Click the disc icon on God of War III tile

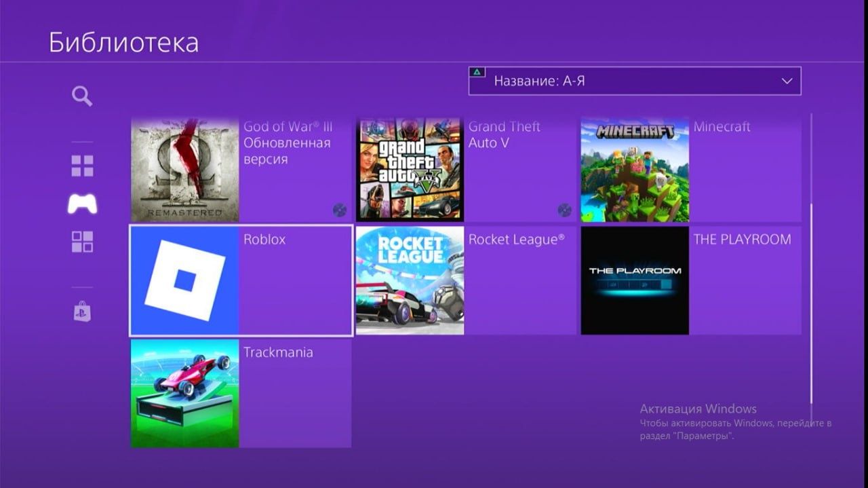[x=340, y=210]
